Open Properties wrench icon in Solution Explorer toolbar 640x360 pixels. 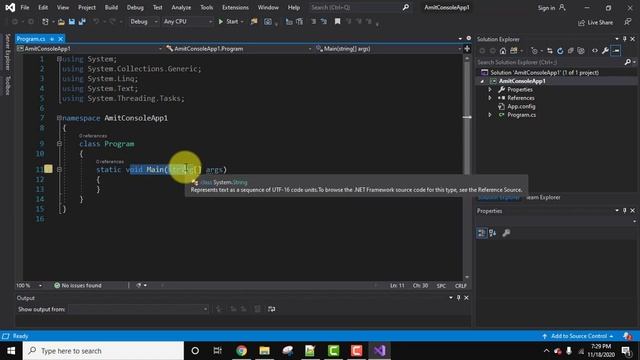[605, 51]
